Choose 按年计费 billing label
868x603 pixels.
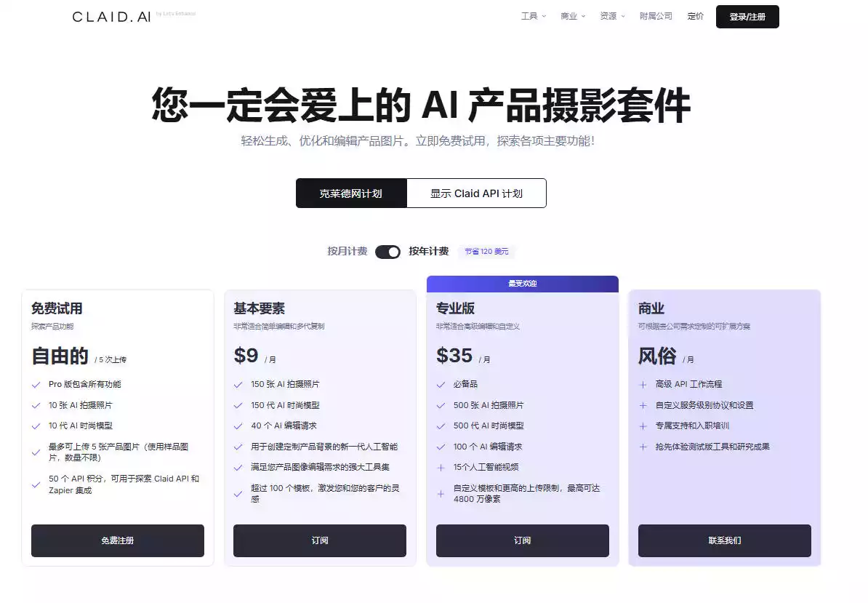point(428,252)
